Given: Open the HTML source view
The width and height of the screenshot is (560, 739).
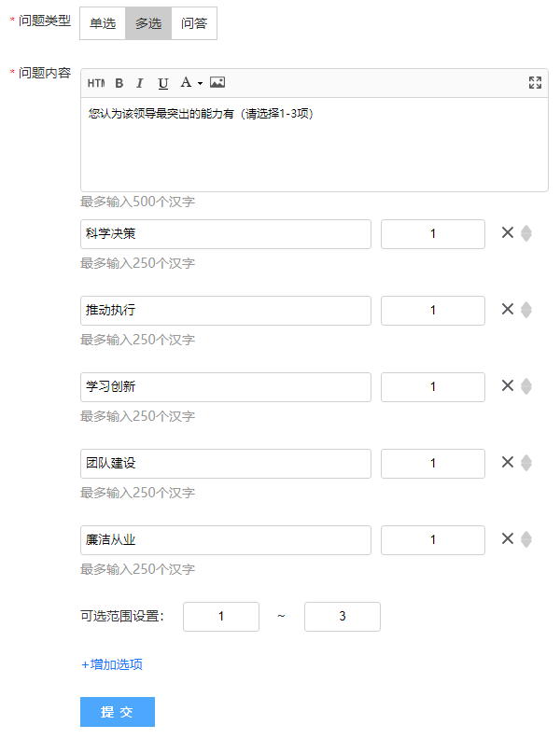Looking at the screenshot, I should pos(96,83).
